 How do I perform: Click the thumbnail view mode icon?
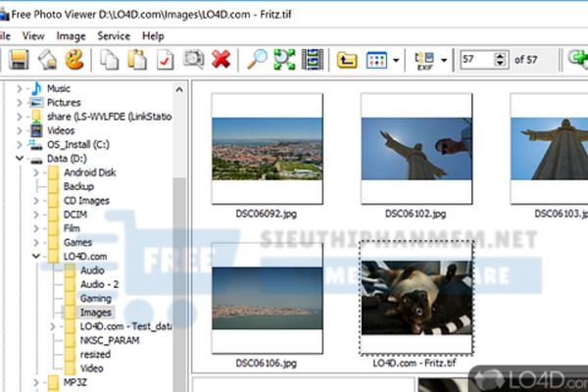point(376,60)
